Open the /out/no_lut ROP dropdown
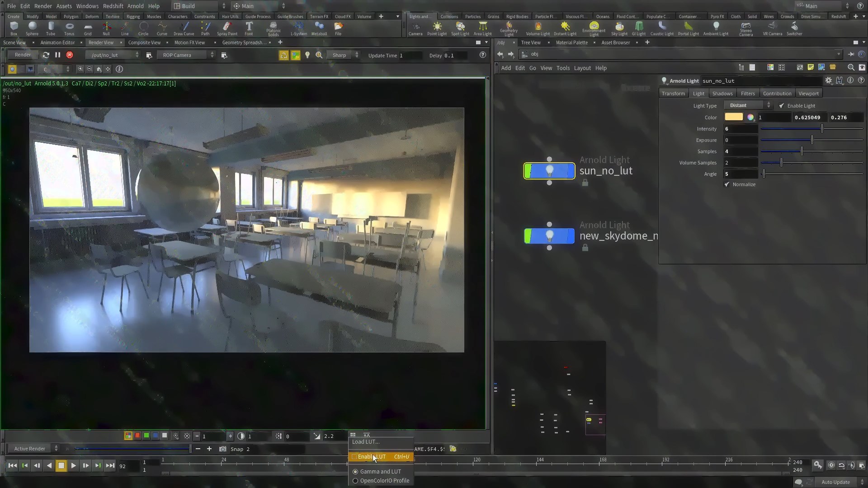Viewport: 868px width, 488px height. (114, 55)
